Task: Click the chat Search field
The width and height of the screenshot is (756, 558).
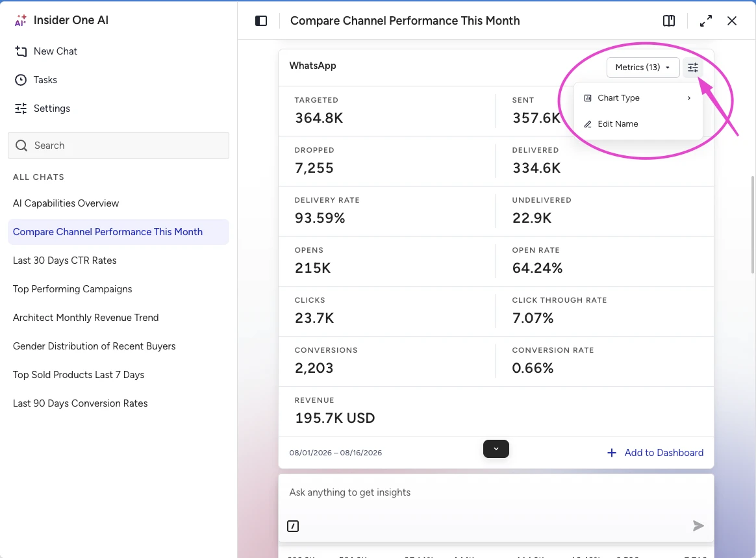Action: (119, 146)
